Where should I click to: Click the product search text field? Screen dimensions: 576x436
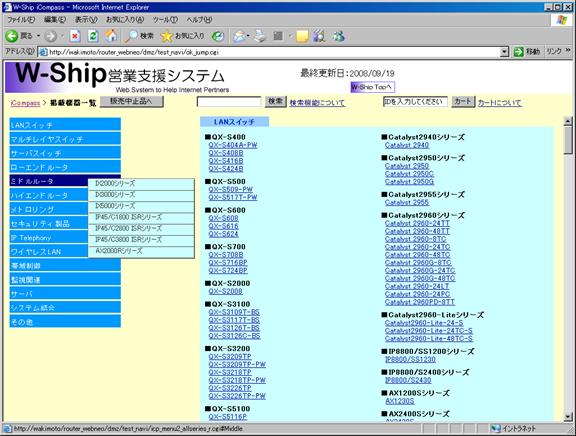tap(229, 102)
